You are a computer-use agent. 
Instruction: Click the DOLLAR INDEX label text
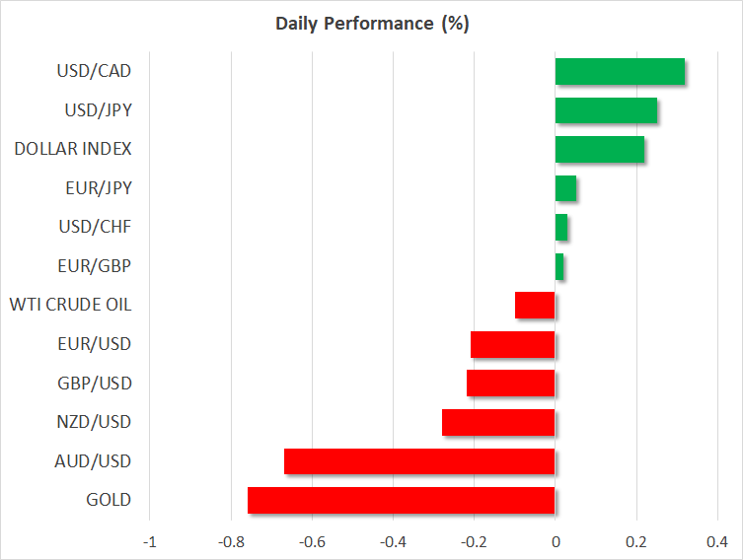click(x=73, y=150)
